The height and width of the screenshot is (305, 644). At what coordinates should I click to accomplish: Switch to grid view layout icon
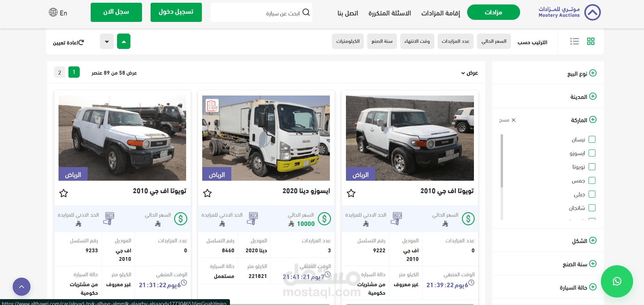[591, 41]
